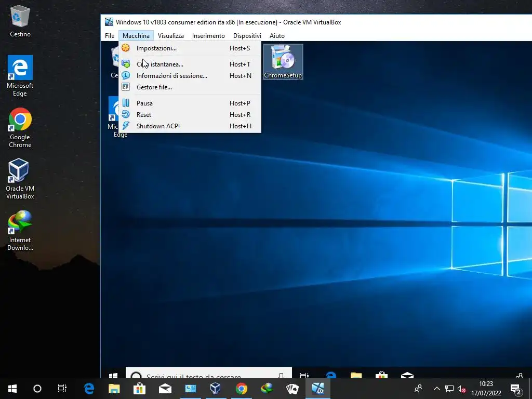The height and width of the screenshot is (399, 532).
Task: Click the blue ID card app taskbar icon
Action: [190, 389]
